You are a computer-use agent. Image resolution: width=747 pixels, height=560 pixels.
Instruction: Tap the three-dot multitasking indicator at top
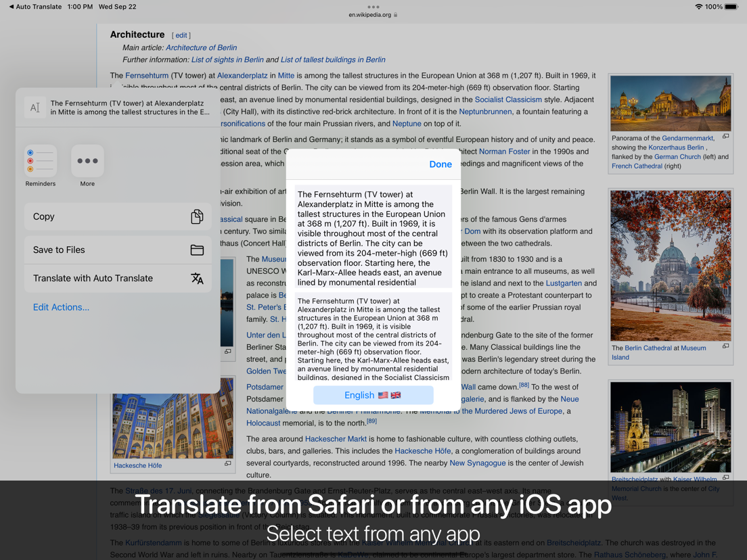(373, 7)
